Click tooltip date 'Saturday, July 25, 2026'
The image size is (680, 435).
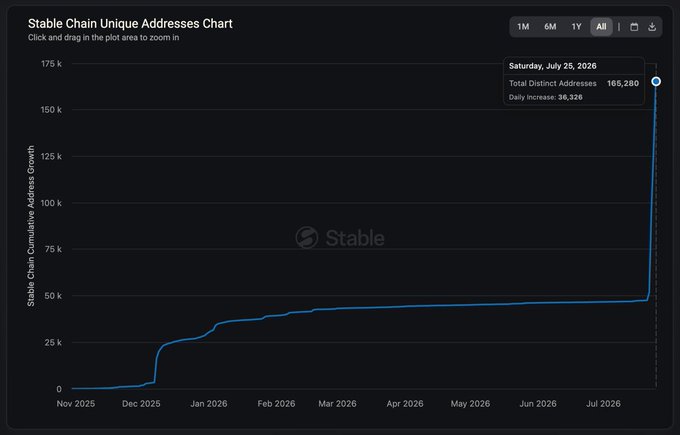coord(552,66)
